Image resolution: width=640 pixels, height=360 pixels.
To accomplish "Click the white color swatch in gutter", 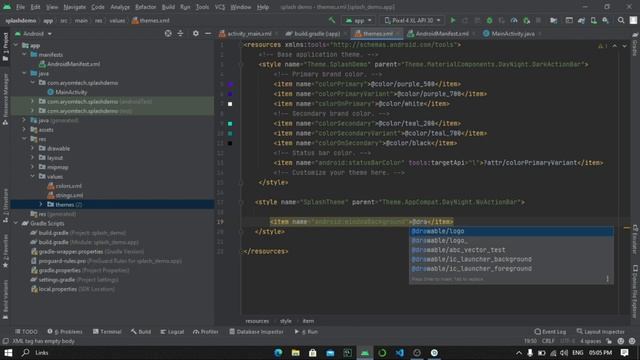I will (230, 104).
